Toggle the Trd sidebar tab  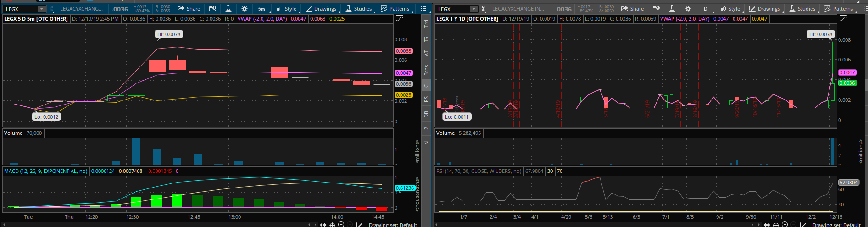tap(426, 23)
